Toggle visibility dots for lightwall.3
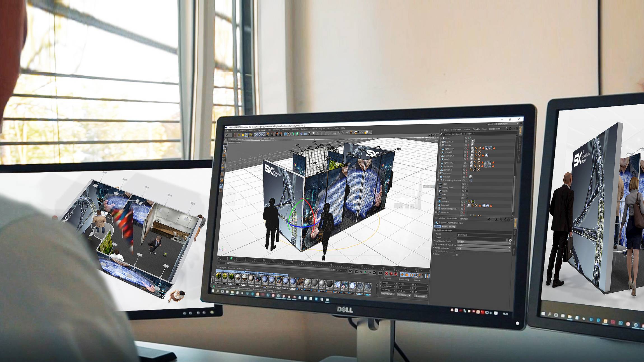 [468, 156]
